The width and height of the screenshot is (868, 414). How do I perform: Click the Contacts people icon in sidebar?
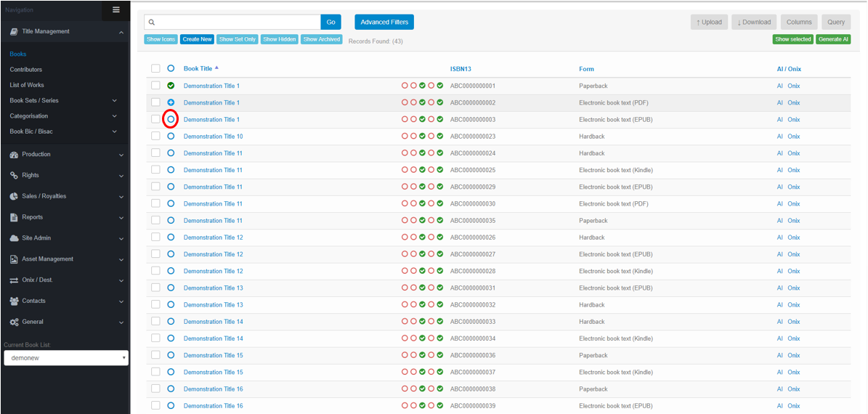coord(14,301)
